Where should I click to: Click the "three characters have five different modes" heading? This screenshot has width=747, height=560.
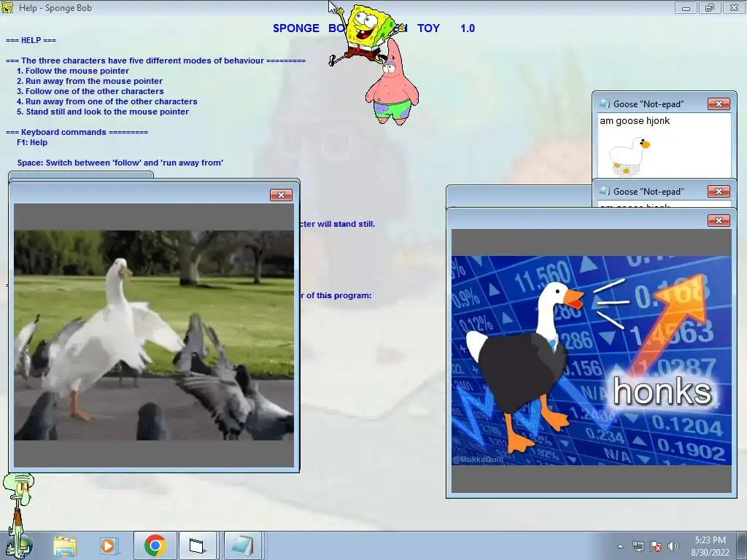coord(155,61)
